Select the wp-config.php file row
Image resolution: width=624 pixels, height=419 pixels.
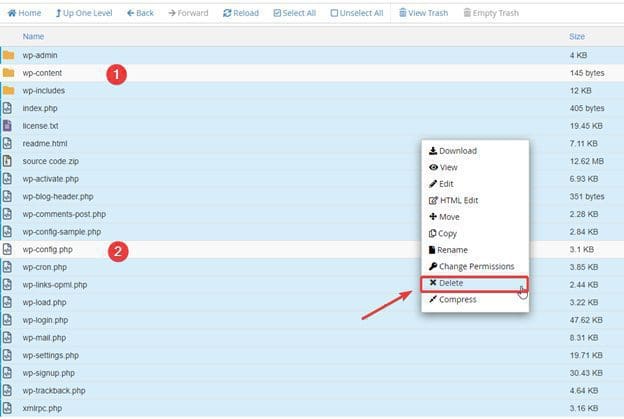[x=48, y=249]
